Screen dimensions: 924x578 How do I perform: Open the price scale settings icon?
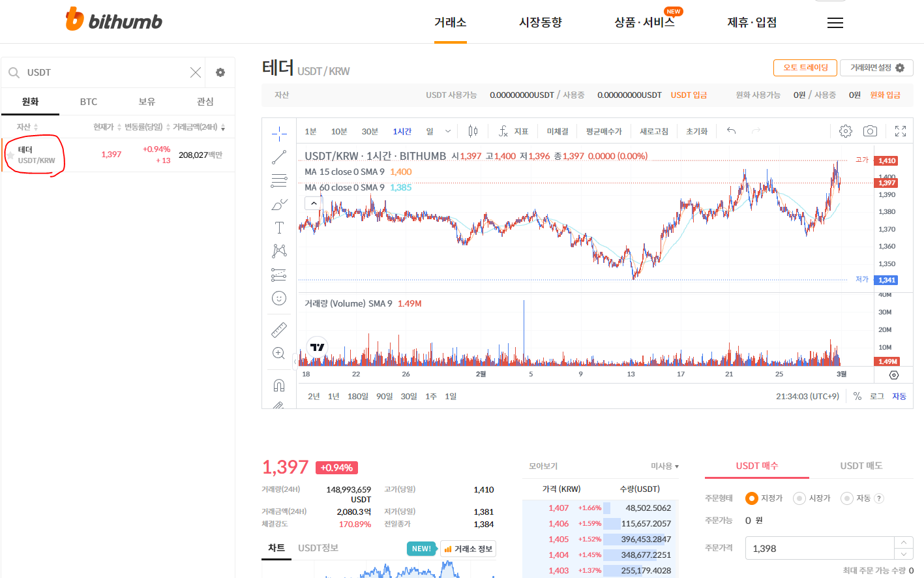click(894, 375)
